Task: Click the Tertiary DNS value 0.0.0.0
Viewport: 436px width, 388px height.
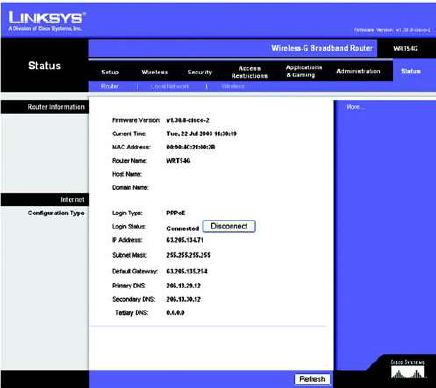Action: (x=175, y=313)
